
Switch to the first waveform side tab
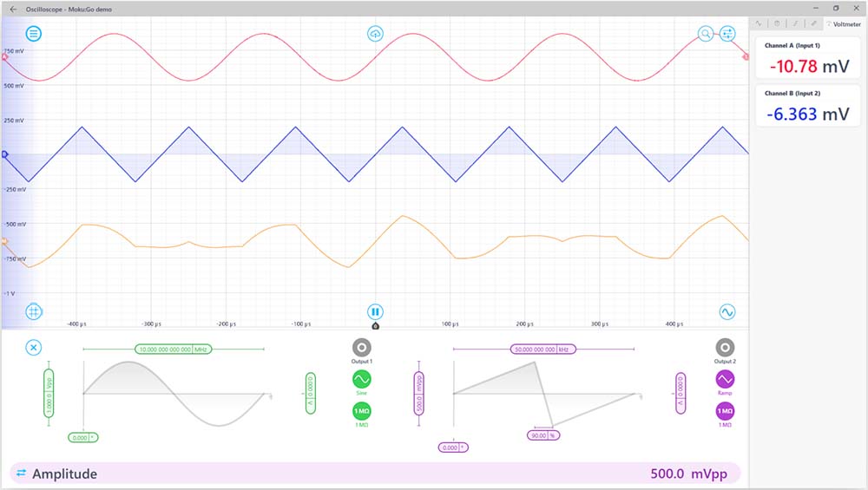click(x=759, y=23)
